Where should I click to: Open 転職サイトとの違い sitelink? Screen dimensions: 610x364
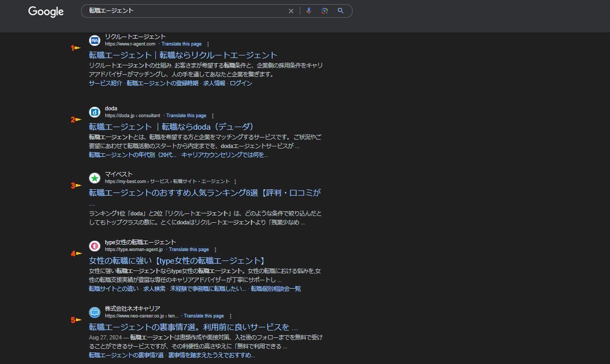tap(114, 289)
